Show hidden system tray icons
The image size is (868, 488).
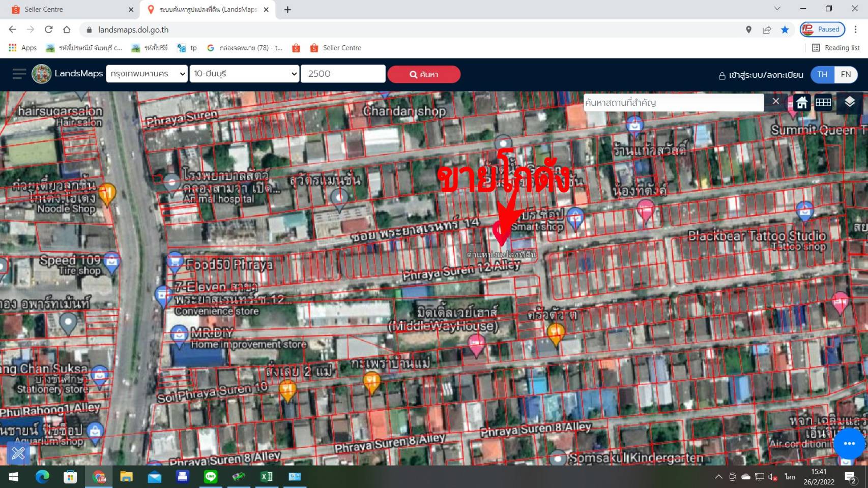tap(718, 477)
